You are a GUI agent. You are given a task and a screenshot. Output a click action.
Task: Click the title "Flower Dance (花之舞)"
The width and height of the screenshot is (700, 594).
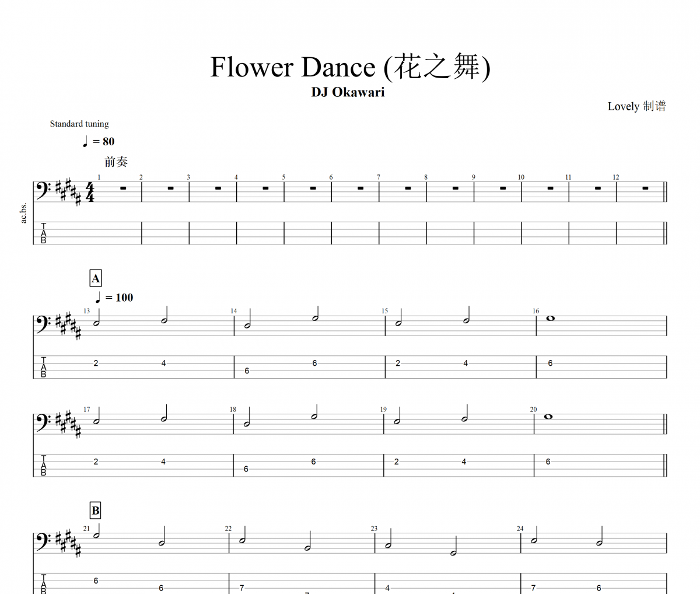[350, 67]
